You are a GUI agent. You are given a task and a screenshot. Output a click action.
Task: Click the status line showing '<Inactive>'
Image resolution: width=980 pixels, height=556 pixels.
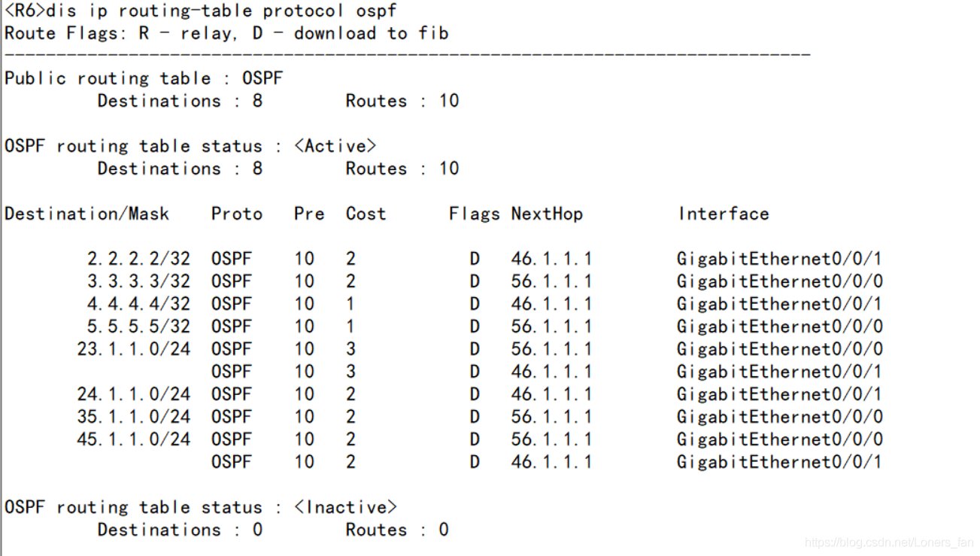201,507
